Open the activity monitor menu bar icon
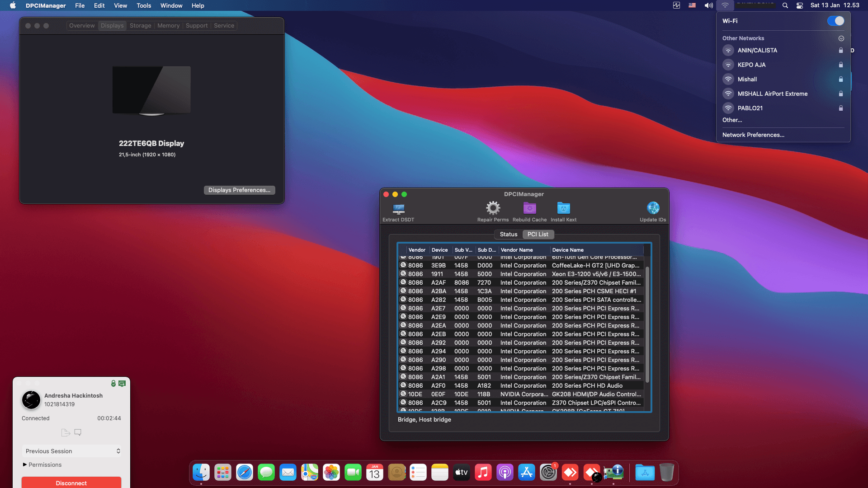The width and height of the screenshot is (868, 488). click(x=676, y=5)
